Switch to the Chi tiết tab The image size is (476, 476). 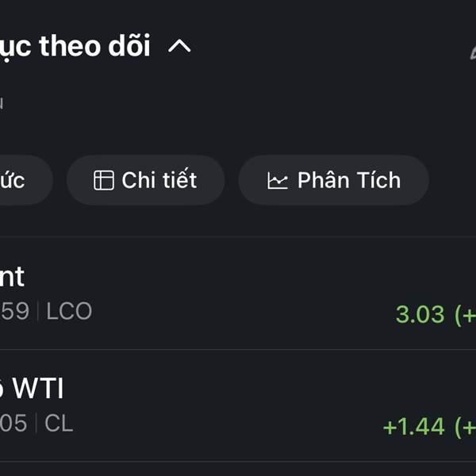146,181
